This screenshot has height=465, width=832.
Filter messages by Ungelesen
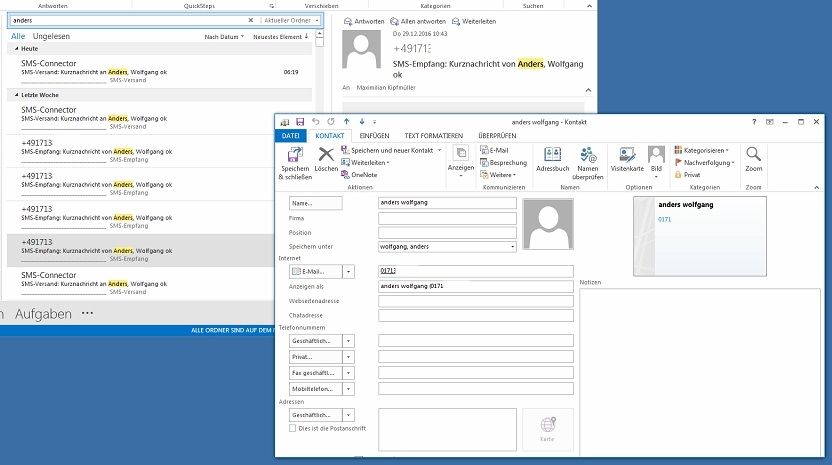[x=51, y=36]
